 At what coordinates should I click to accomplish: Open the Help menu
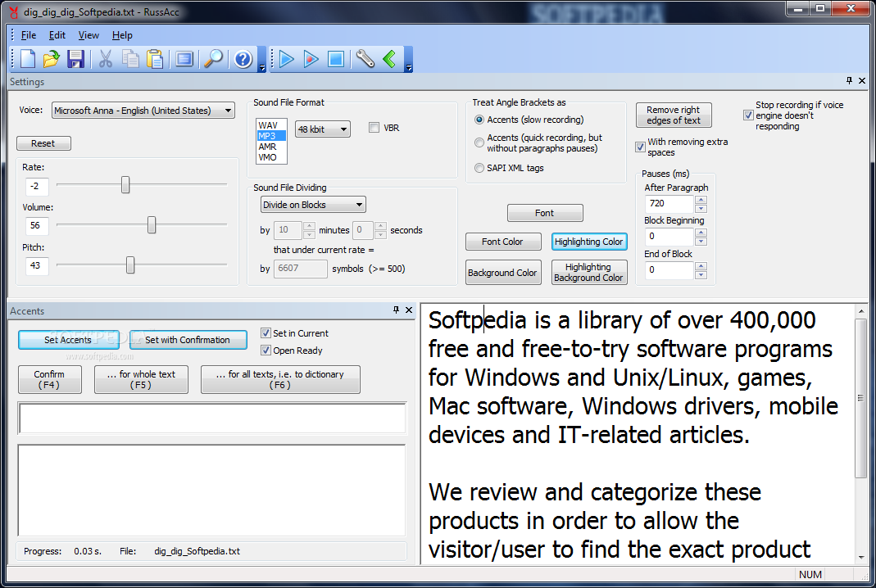[x=122, y=35]
